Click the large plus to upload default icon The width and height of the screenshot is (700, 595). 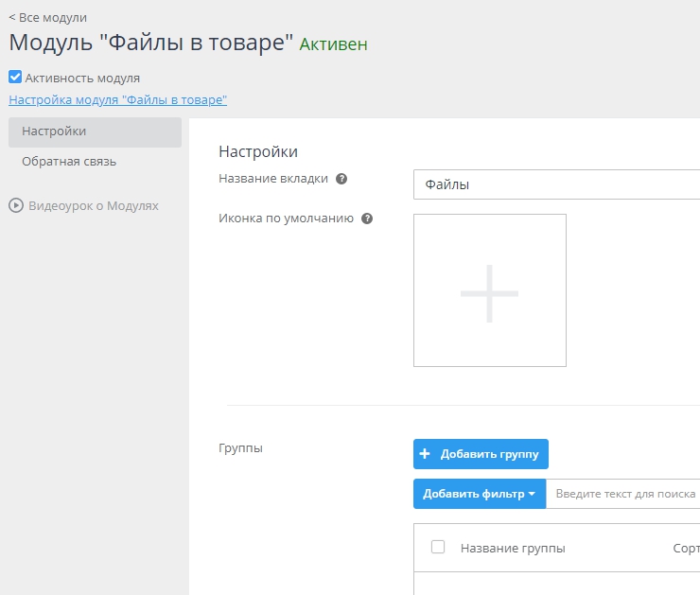[x=489, y=291]
